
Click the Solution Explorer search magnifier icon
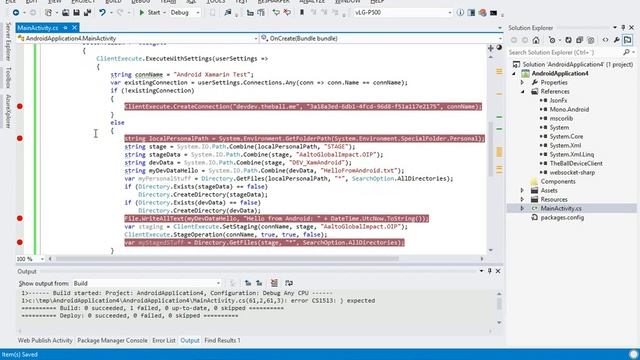click(627, 53)
